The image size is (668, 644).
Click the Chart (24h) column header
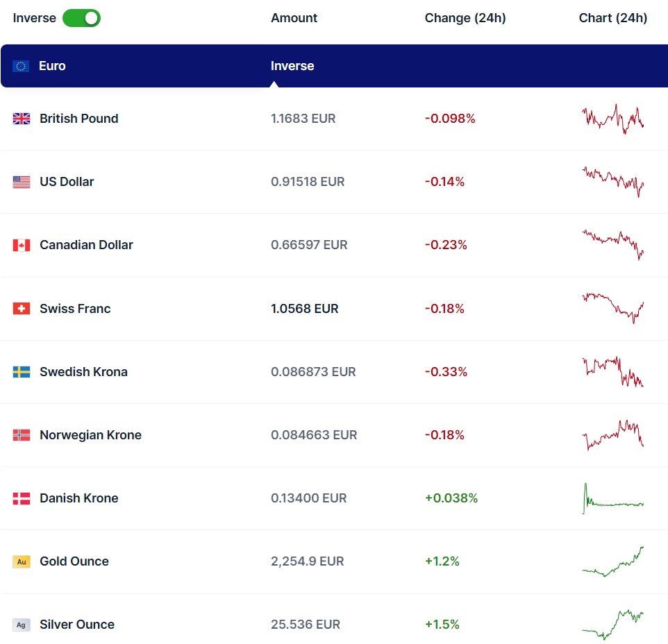[612, 18]
